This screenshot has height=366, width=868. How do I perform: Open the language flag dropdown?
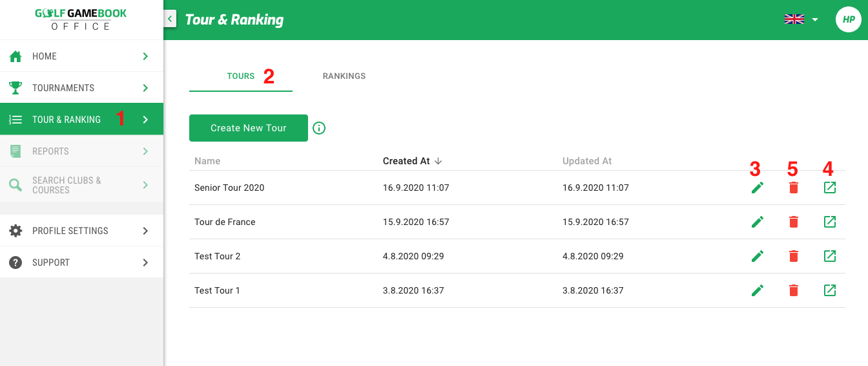(801, 19)
